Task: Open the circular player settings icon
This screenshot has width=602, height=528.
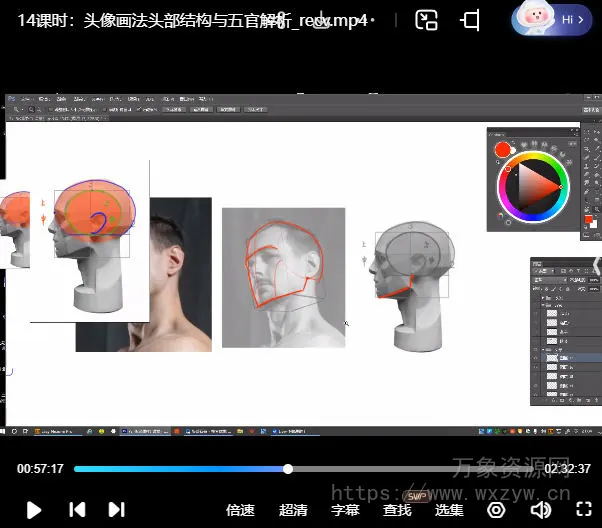Action: pyautogui.click(x=497, y=510)
